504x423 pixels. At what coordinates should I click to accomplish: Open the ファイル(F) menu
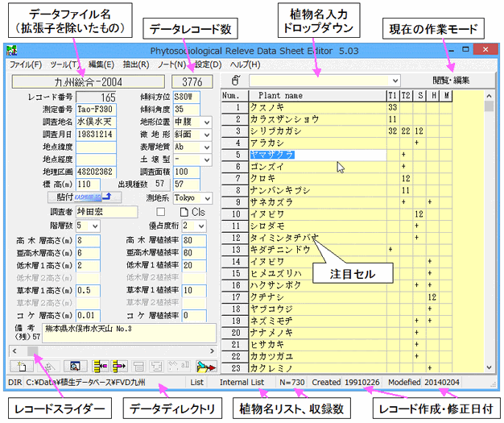26,64
